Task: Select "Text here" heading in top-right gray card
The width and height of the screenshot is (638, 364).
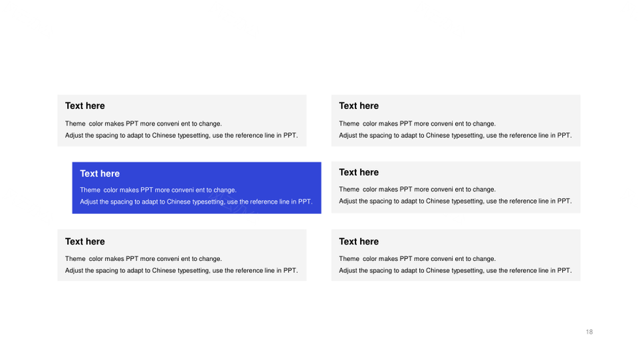Action: (359, 106)
